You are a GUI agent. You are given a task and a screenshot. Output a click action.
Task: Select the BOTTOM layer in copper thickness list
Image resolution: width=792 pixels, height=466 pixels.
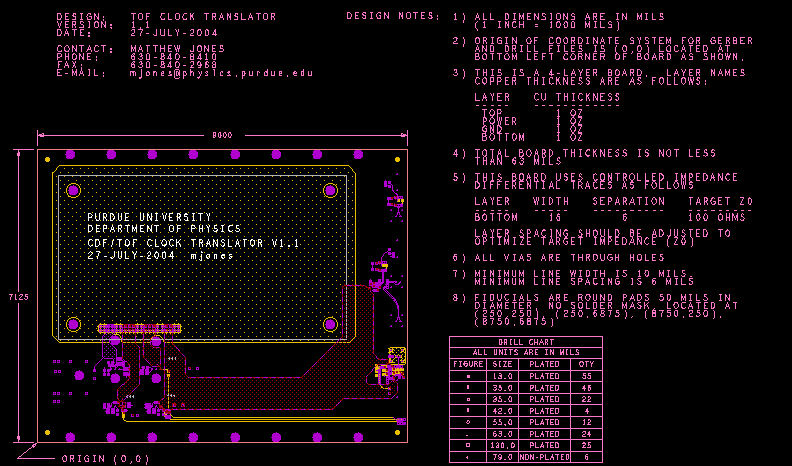pyautogui.click(x=502, y=136)
